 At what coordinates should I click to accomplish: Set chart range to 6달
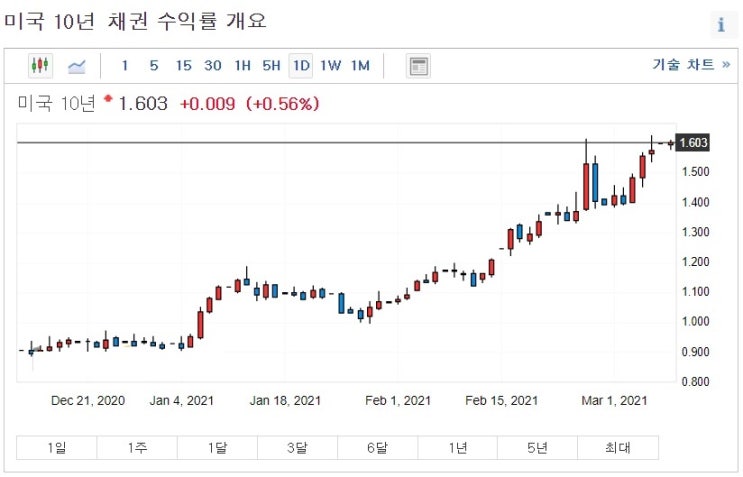[x=377, y=448]
